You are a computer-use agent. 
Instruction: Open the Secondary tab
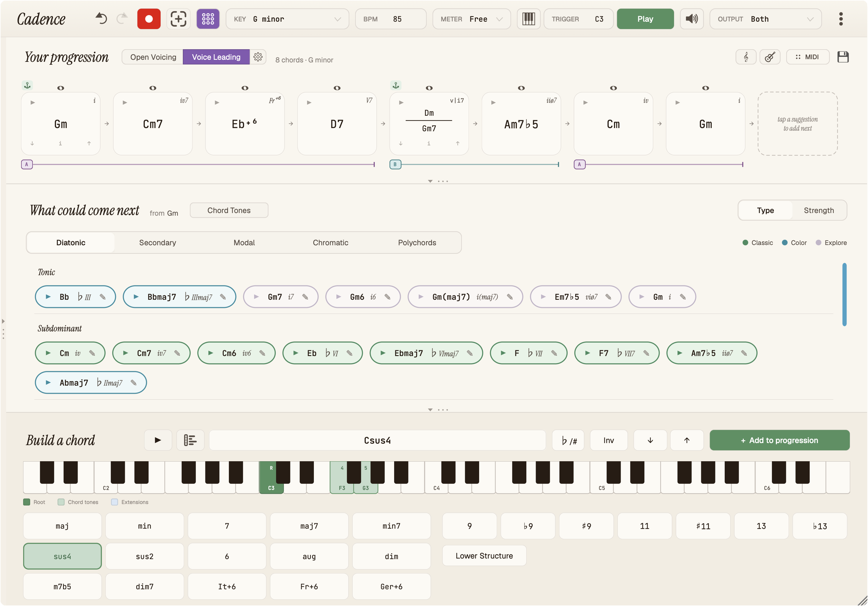click(x=157, y=243)
